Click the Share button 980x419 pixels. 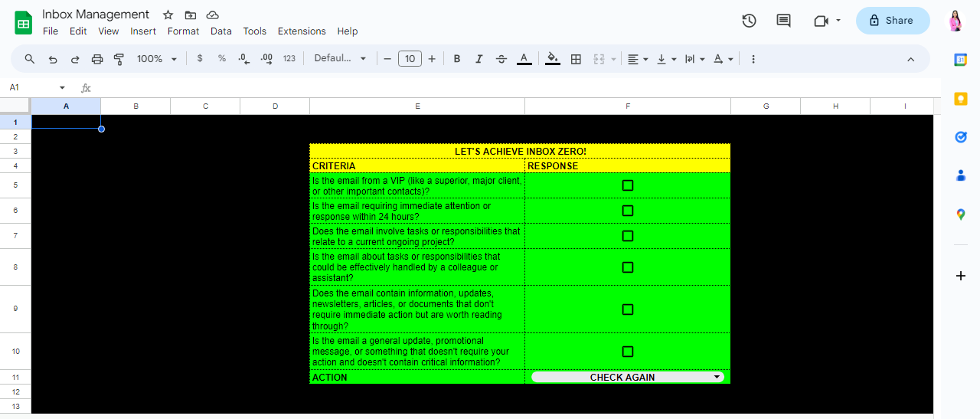coord(893,21)
